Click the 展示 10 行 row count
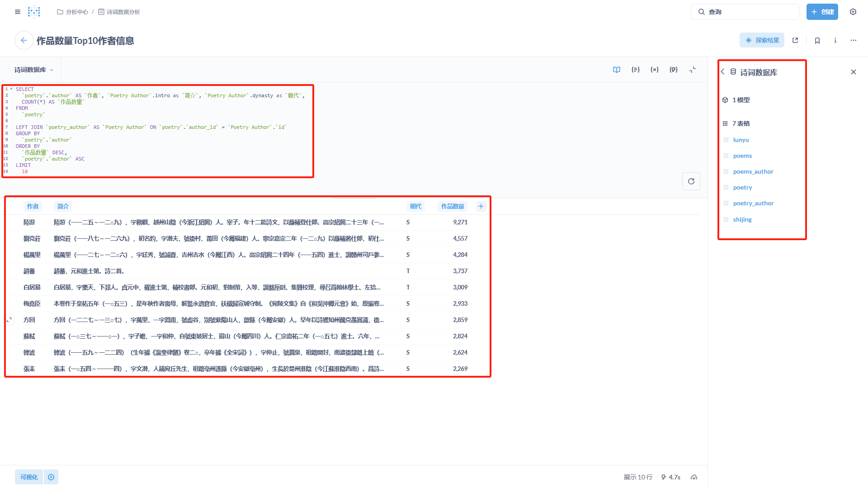 638,477
